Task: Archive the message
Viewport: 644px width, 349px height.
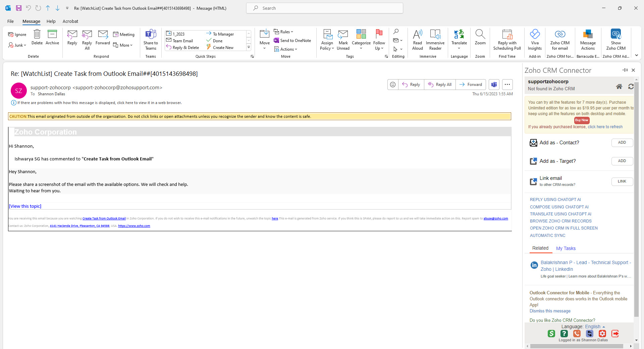Action: click(x=52, y=37)
